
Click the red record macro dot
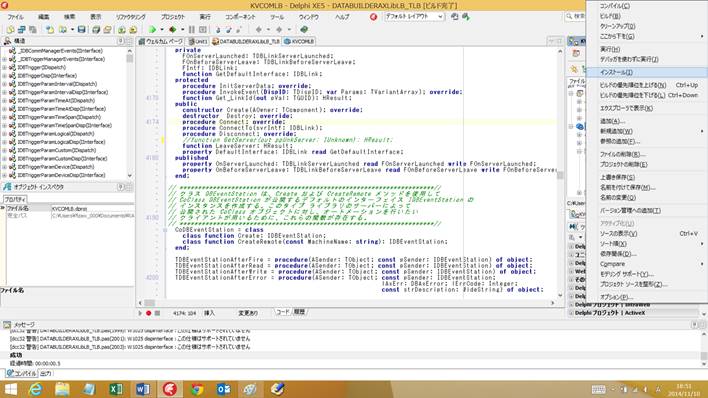pos(149,313)
